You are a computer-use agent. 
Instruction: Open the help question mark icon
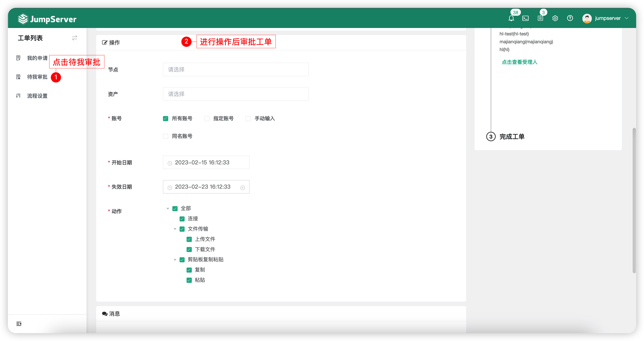[570, 18]
